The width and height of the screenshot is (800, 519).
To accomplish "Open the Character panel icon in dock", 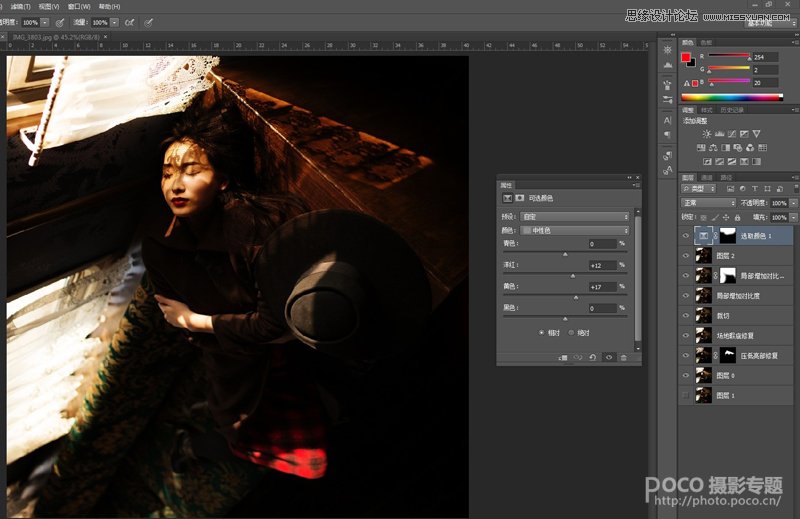I will (667, 120).
